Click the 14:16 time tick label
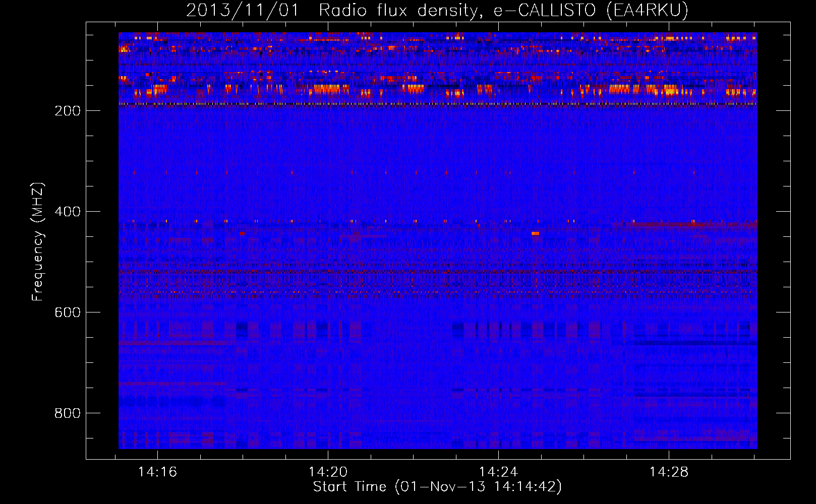This screenshot has height=504, width=816. point(158,472)
